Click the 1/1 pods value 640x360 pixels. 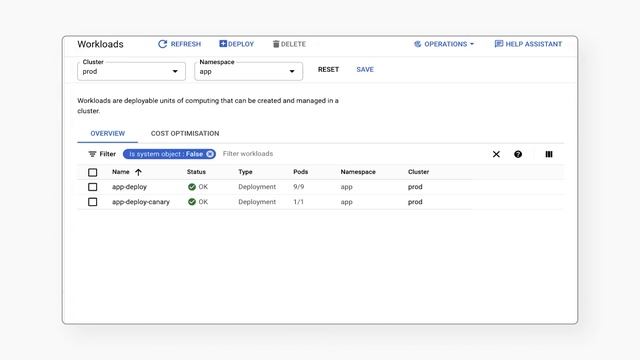[298, 202]
